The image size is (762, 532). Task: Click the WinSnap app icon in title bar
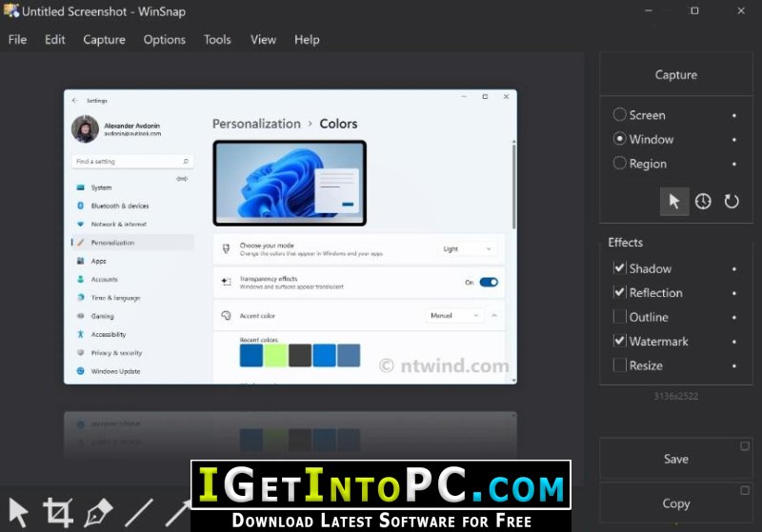(x=11, y=11)
